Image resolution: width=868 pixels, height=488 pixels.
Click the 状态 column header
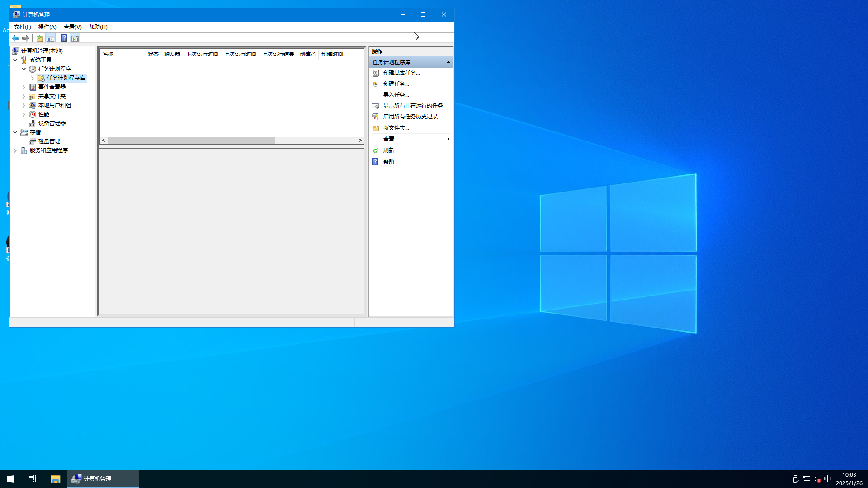point(153,54)
